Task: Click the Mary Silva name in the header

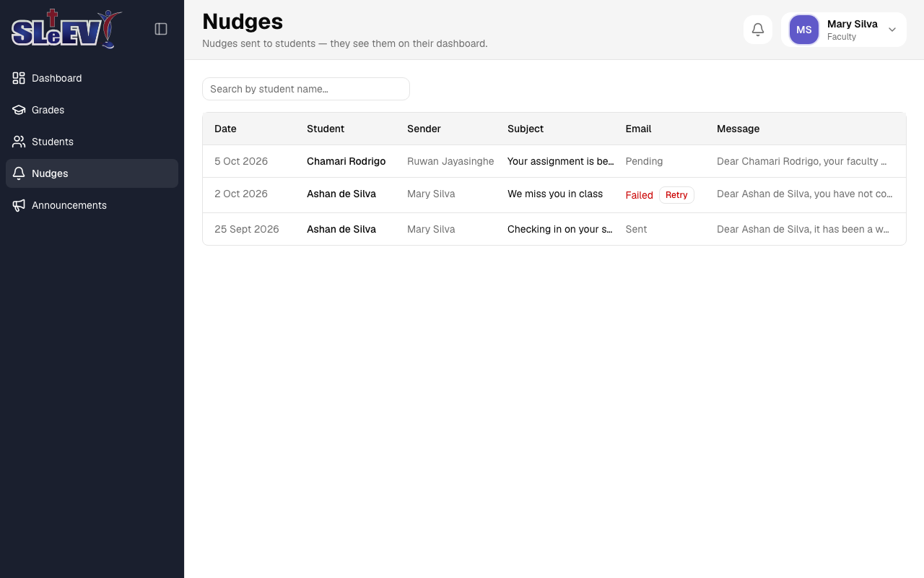Action: click(x=853, y=24)
